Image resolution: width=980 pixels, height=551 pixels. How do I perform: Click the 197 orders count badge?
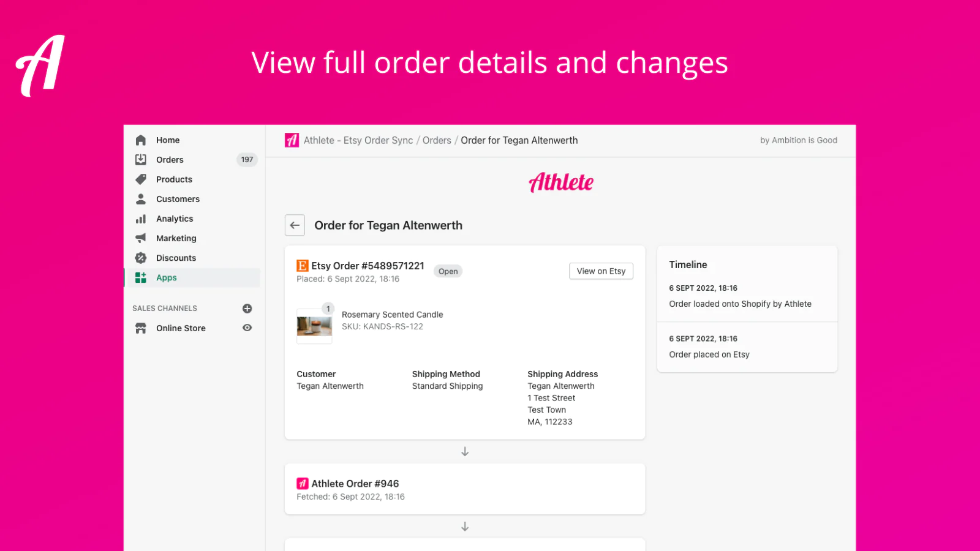coord(247,160)
